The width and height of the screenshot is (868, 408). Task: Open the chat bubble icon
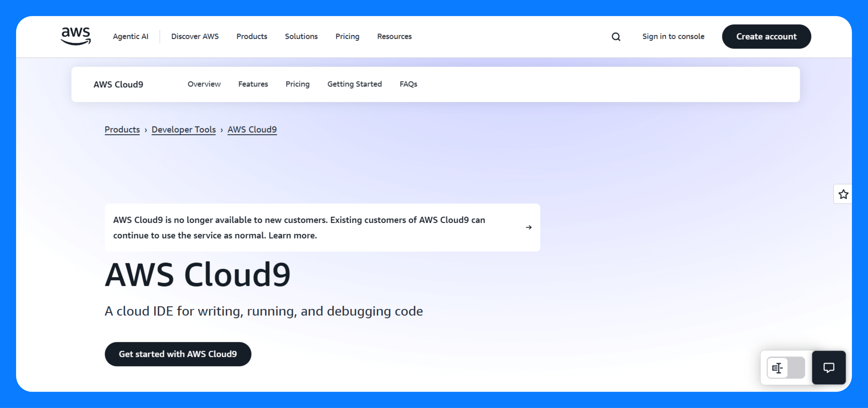829,367
